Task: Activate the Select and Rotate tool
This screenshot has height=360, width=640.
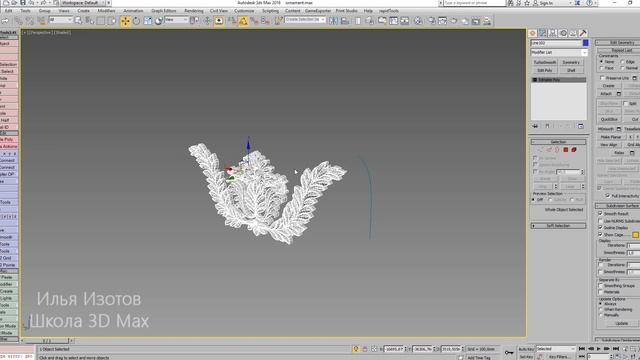Action: click(x=136, y=21)
